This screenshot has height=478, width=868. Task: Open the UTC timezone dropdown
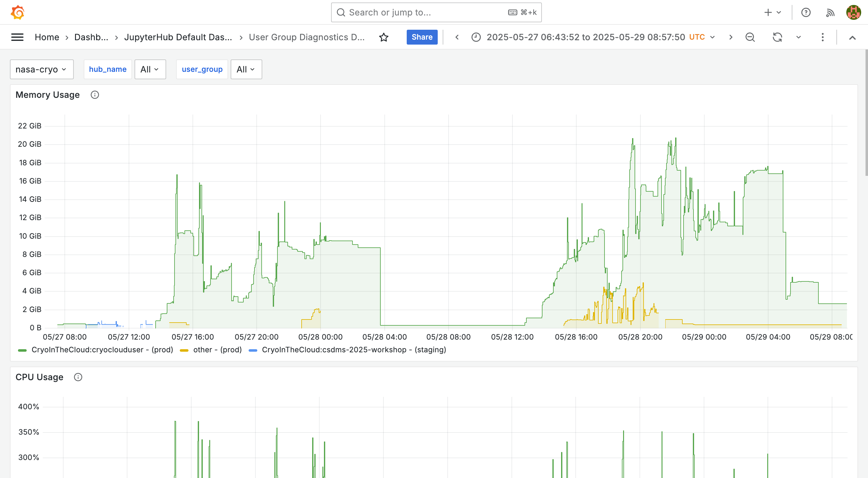702,37
